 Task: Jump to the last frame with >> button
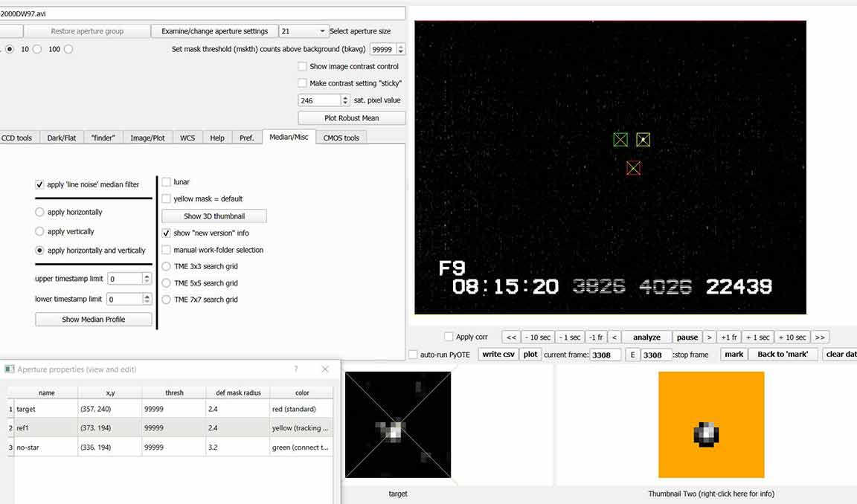click(820, 337)
